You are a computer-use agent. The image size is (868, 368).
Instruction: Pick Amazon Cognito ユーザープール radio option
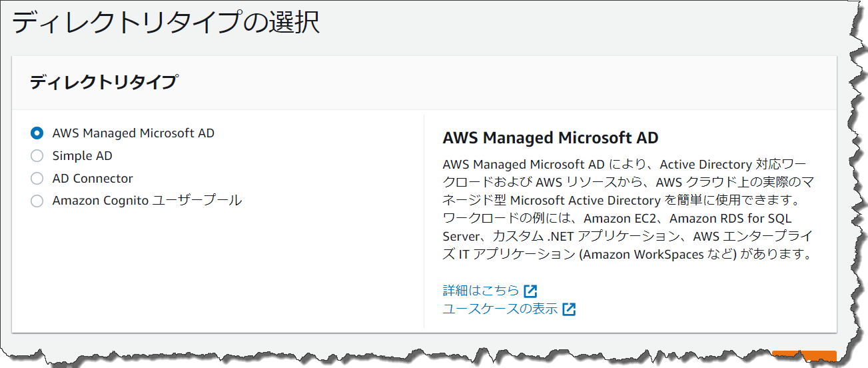tap(37, 201)
